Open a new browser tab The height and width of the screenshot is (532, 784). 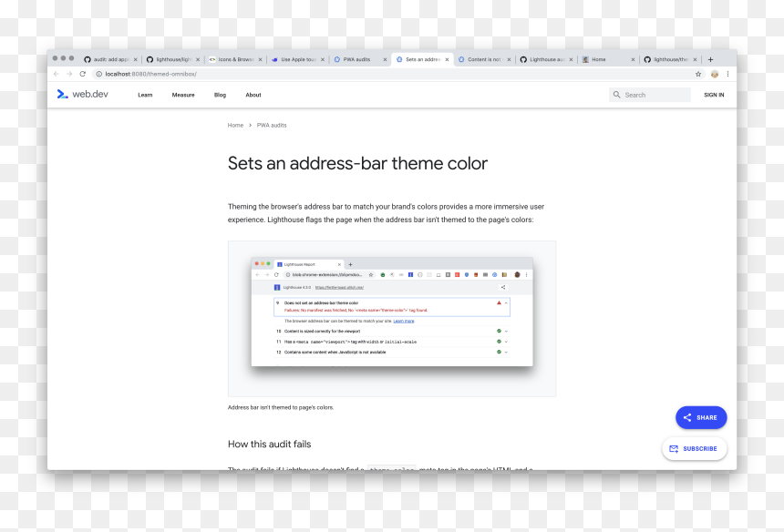point(710,59)
